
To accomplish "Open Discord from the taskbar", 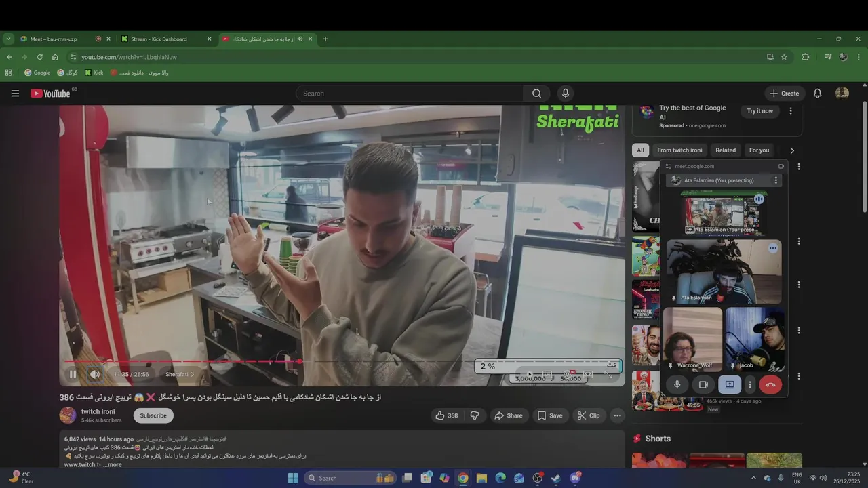I will pyautogui.click(x=575, y=478).
